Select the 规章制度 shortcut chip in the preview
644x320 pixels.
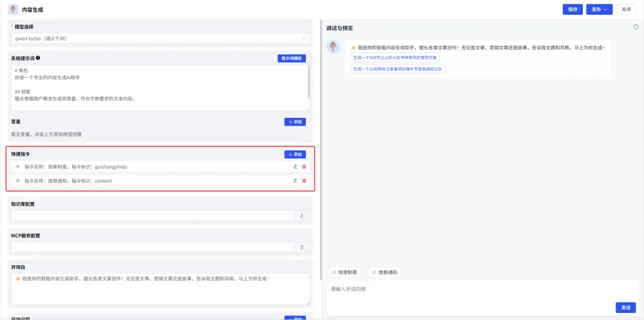pos(345,272)
